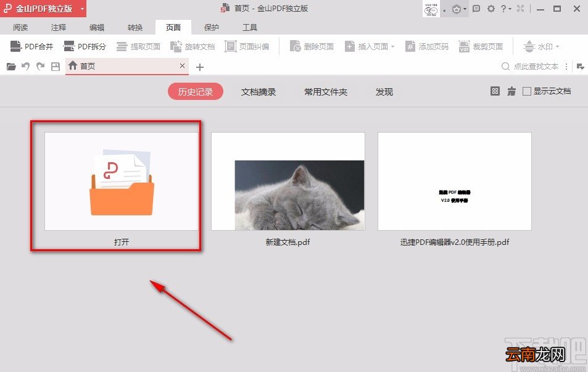Click the 删除页面 delete page tool

[312, 46]
